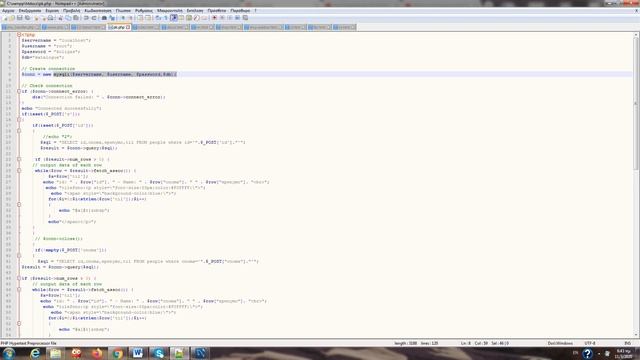This screenshot has width=640, height=360.
Task: Click the Print toolbar icon
Action: pyautogui.click(x=51, y=18)
